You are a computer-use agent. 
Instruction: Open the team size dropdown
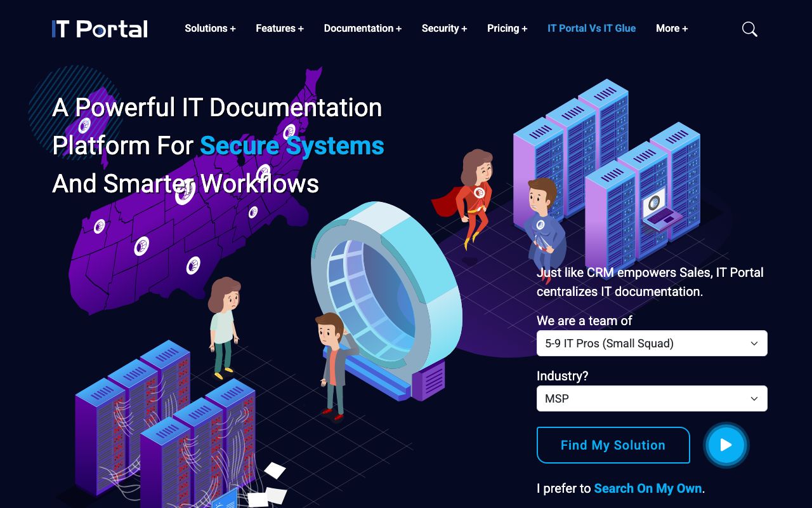coord(652,344)
